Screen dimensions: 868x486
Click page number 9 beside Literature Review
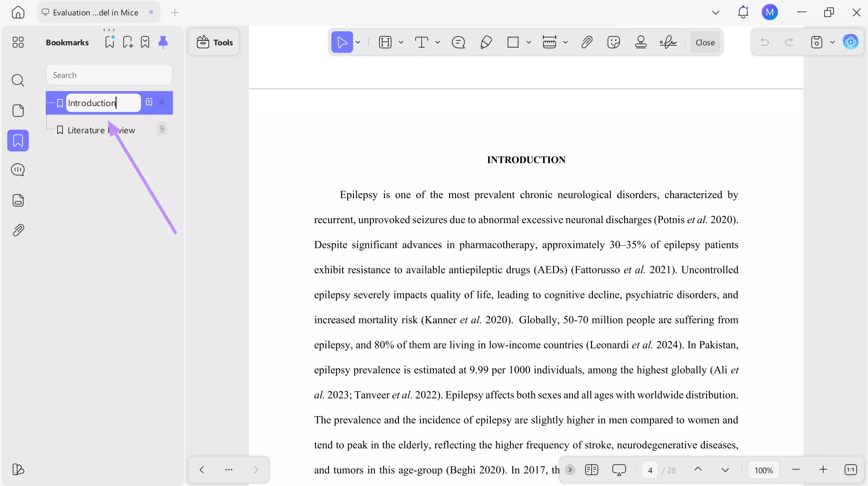click(x=162, y=129)
